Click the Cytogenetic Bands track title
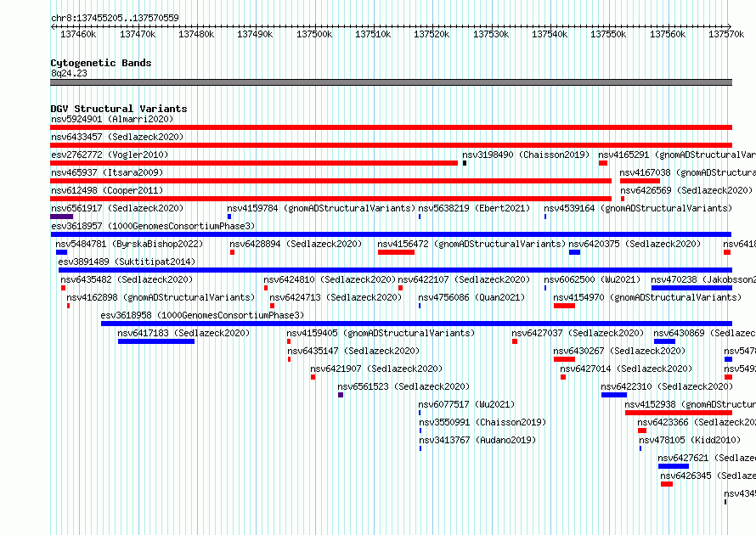This screenshot has height=535, width=756. tap(101, 63)
